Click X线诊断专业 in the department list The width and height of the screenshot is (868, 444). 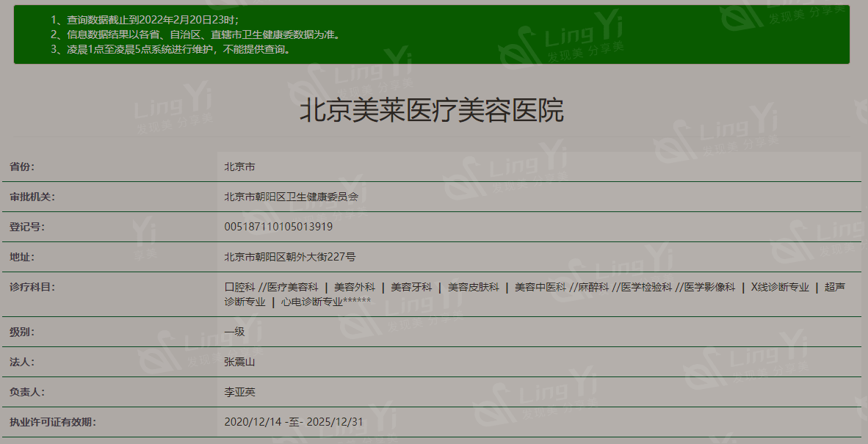779,287
